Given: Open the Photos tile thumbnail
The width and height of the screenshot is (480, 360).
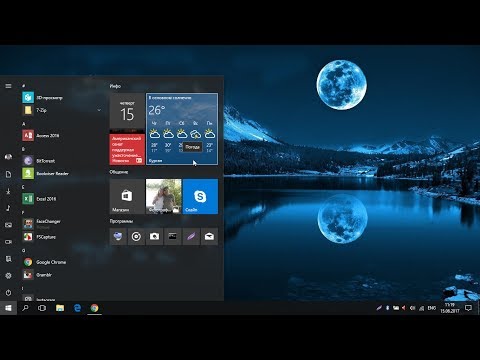Looking at the screenshot, I should pos(164,196).
